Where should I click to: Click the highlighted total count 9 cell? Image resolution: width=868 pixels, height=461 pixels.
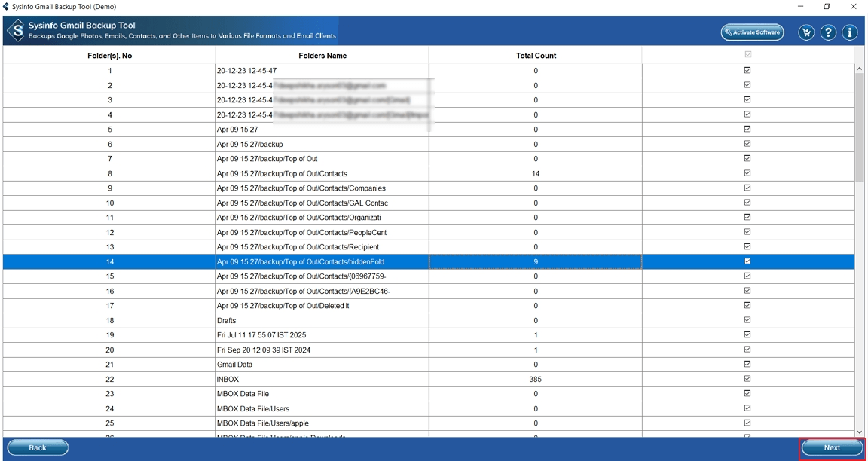tap(535, 261)
